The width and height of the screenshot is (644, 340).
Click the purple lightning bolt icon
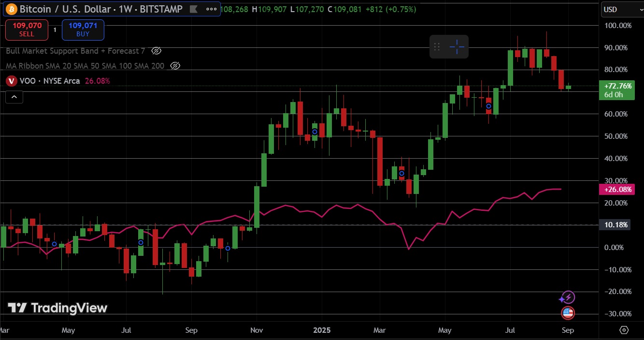569,297
